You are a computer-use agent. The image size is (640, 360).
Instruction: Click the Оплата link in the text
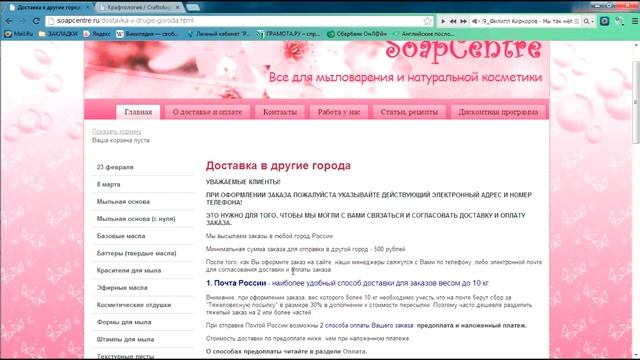tap(354, 351)
